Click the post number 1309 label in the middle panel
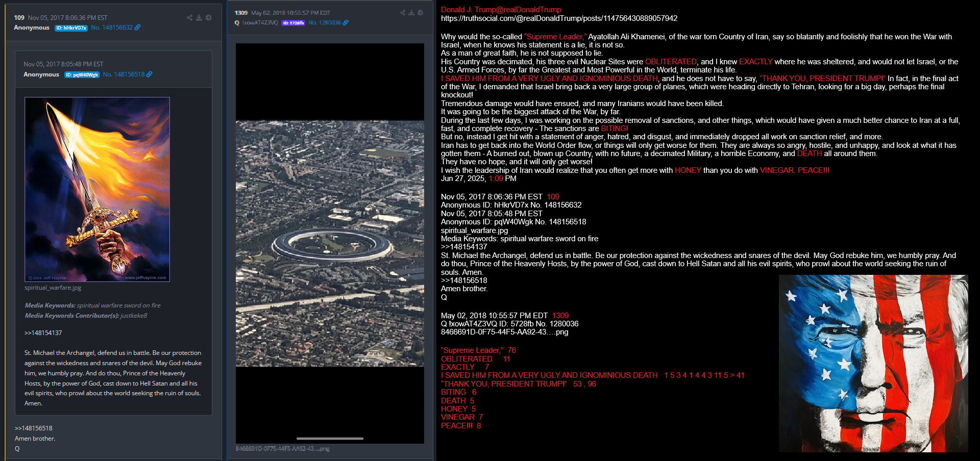This screenshot has width=980, height=461. pos(241,13)
